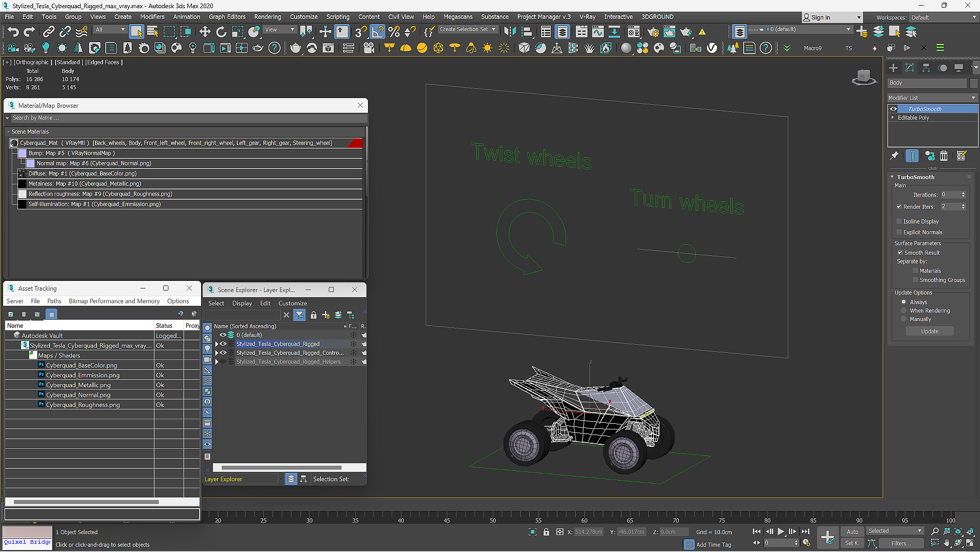This screenshot has width=980, height=552.
Task: Toggle Render Iters checkbox
Action: tap(899, 207)
